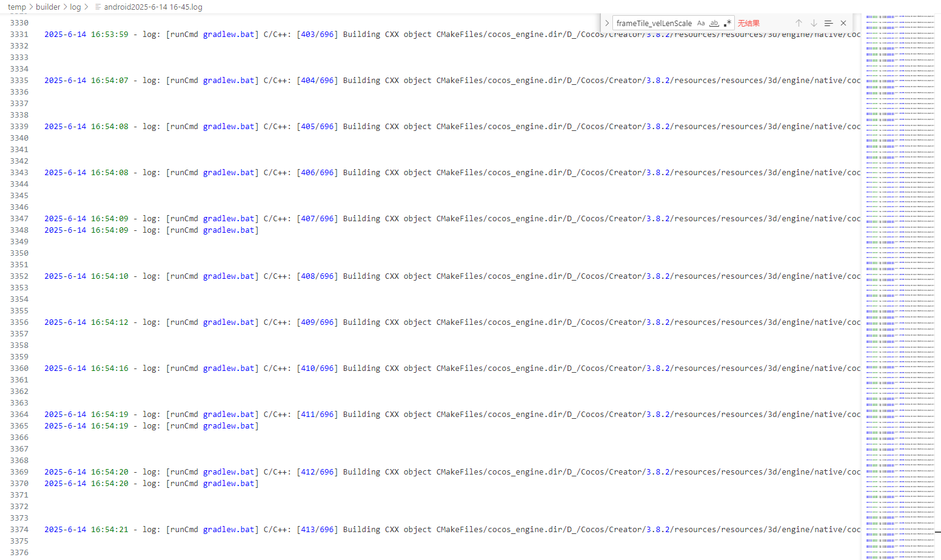Click the "[407/696]" build counter
Image resolution: width=941 pixels, height=560 pixels.
pos(318,219)
